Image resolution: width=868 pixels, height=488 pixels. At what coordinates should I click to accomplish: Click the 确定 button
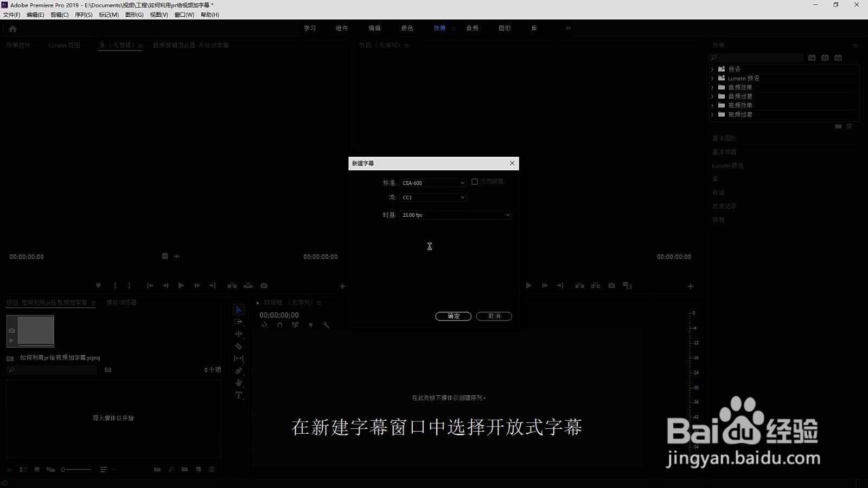tap(454, 316)
